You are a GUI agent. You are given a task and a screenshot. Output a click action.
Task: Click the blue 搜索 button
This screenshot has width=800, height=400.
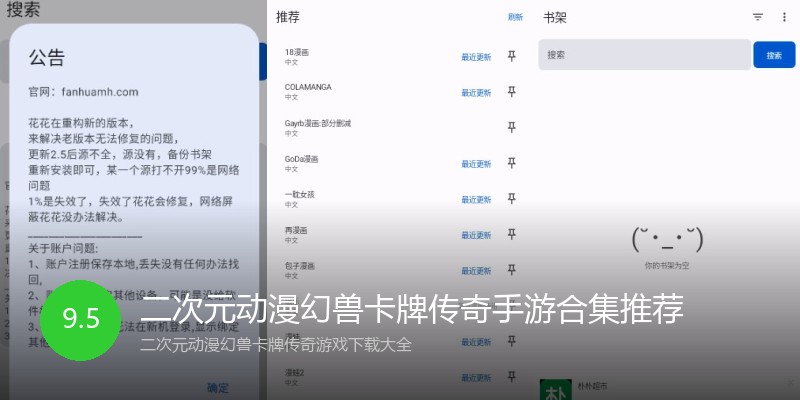(774, 55)
